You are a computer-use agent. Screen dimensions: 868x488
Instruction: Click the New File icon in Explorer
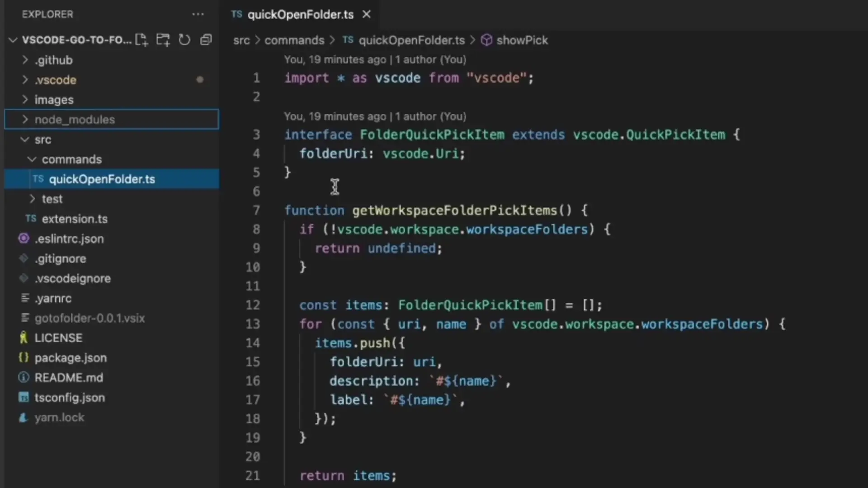coord(142,40)
